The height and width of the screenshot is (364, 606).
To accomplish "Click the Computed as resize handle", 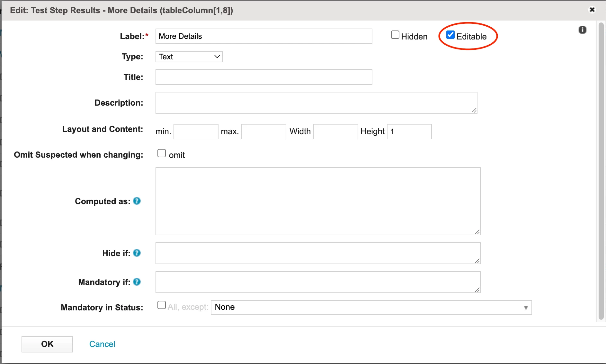I will 477,232.
